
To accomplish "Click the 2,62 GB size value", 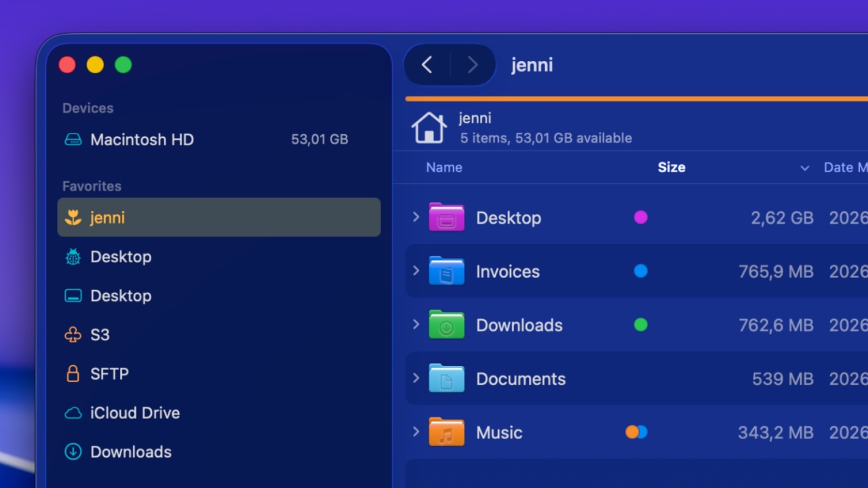I will (x=782, y=218).
